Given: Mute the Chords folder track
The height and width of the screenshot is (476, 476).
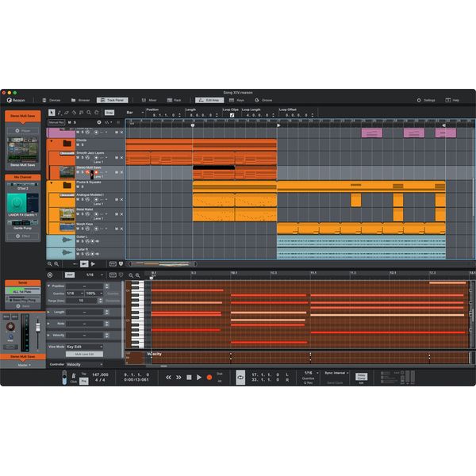Looking at the screenshot, I should (x=78, y=145).
